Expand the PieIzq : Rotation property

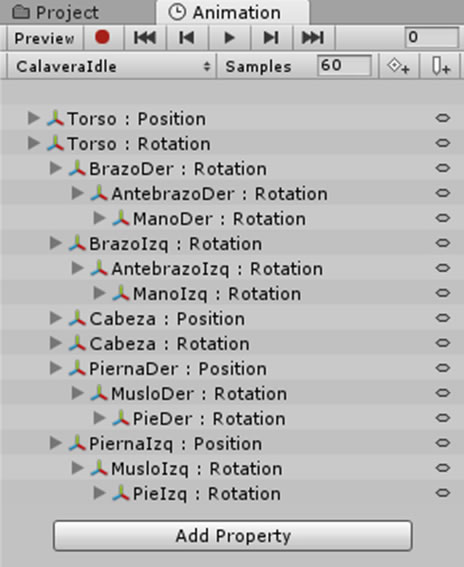(x=99, y=493)
